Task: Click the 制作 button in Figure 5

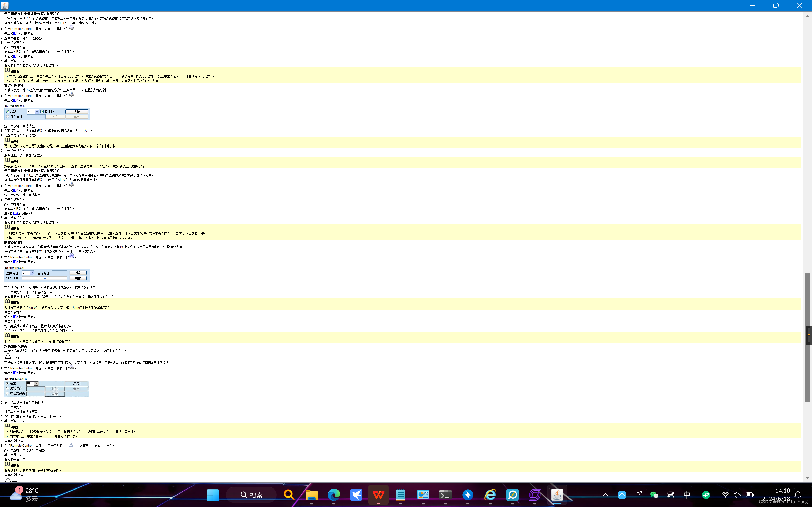Action: [x=78, y=278]
